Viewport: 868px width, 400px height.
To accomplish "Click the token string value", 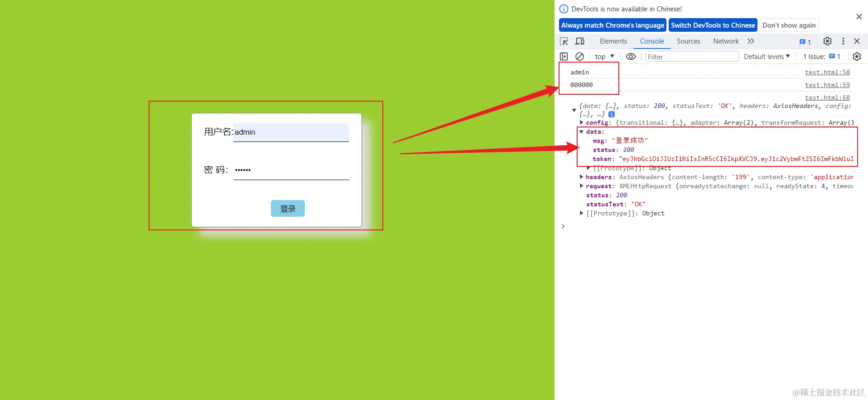I will tap(736, 159).
